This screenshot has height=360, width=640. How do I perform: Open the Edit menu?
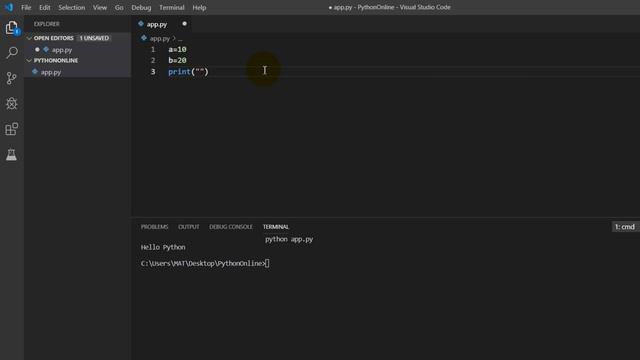(x=44, y=7)
